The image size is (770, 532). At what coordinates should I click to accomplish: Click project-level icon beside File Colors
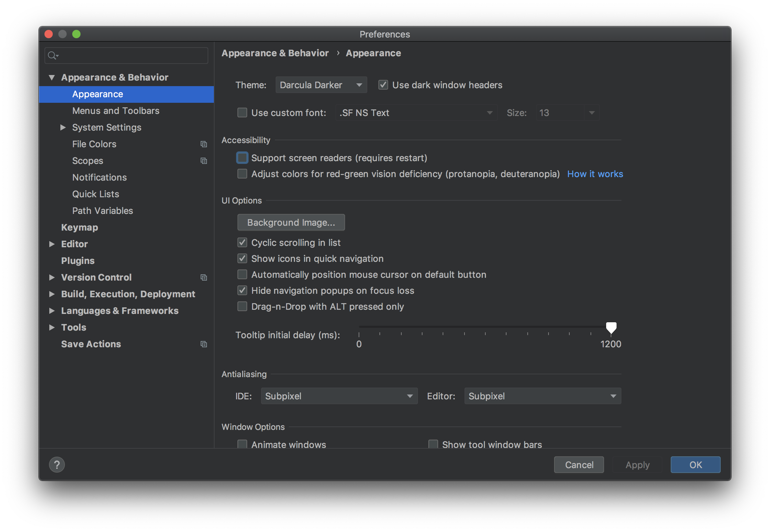(204, 144)
